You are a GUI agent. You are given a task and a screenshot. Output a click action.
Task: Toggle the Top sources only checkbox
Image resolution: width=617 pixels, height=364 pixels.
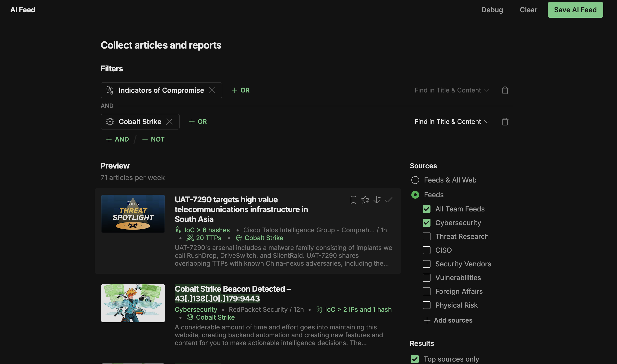tap(415, 359)
